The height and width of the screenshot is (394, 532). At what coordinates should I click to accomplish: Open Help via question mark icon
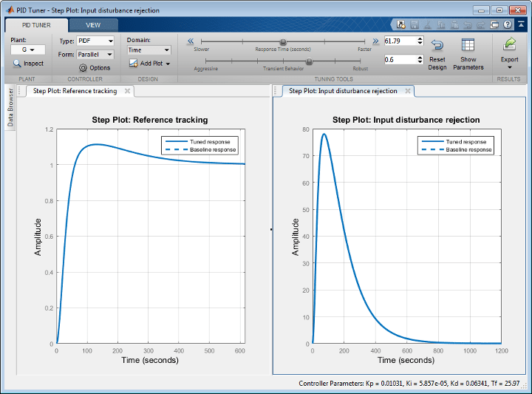508,24
